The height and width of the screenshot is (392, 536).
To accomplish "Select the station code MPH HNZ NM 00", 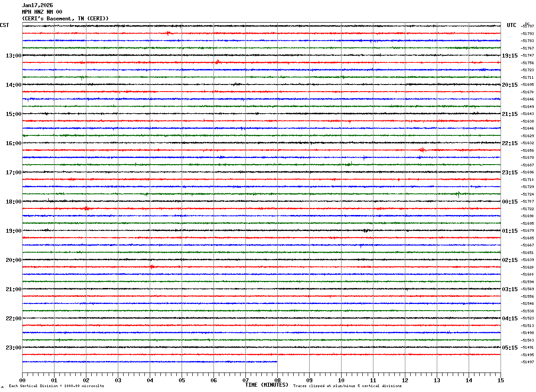I will click(x=42, y=12).
